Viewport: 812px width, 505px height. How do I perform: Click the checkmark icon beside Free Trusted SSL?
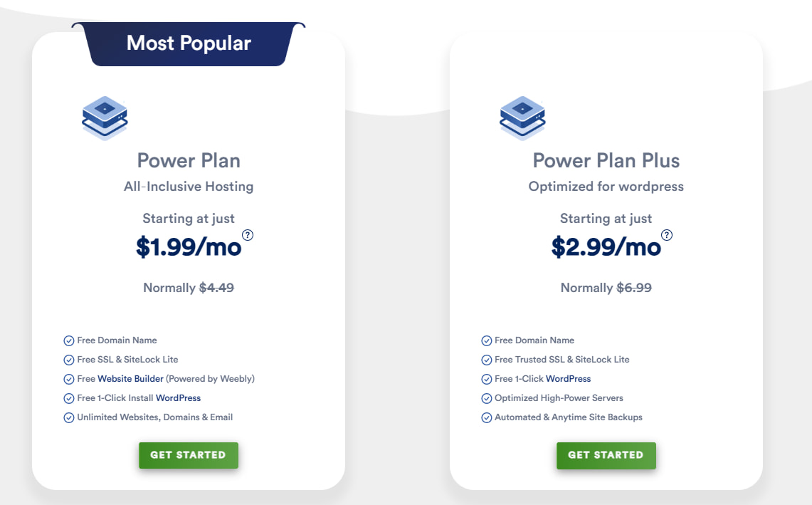[x=487, y=360]
